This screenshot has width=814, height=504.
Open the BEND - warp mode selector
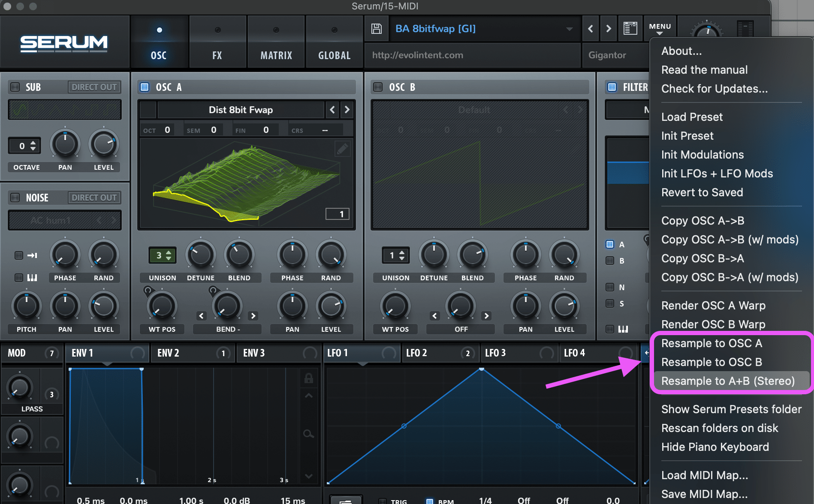228,329
